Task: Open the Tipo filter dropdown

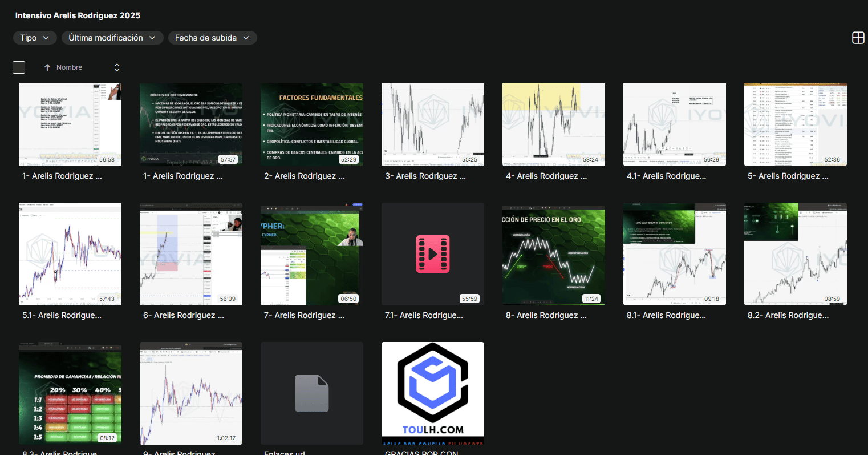Action: click(x=34, y=38)
